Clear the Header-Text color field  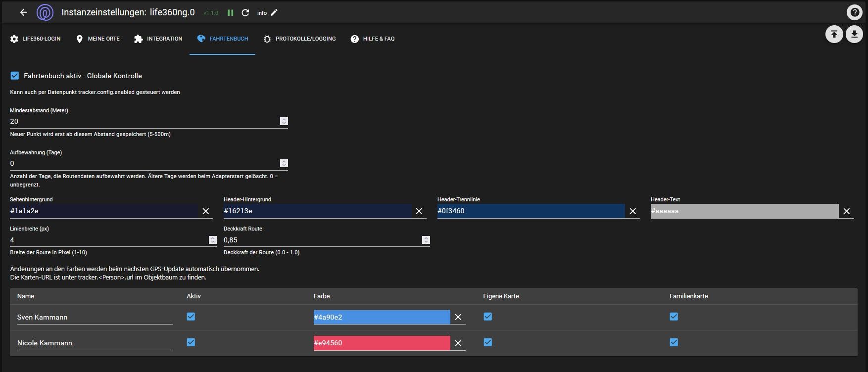(847, 211)
